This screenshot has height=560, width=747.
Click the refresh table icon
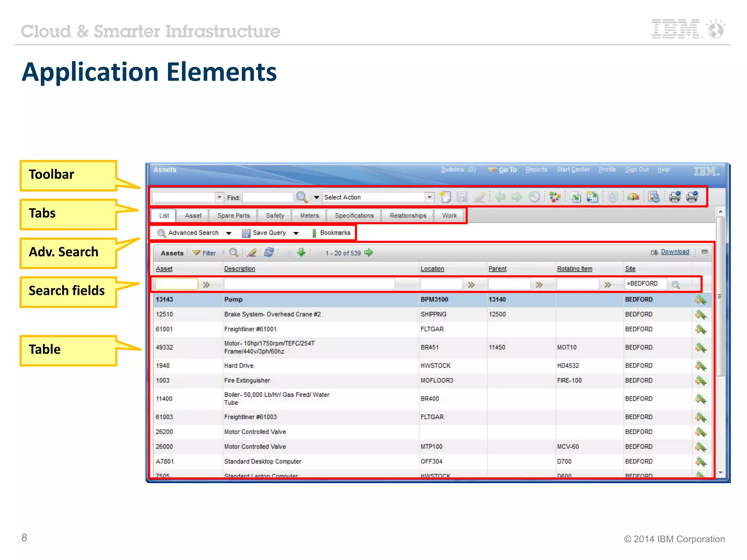coord(269,252)
